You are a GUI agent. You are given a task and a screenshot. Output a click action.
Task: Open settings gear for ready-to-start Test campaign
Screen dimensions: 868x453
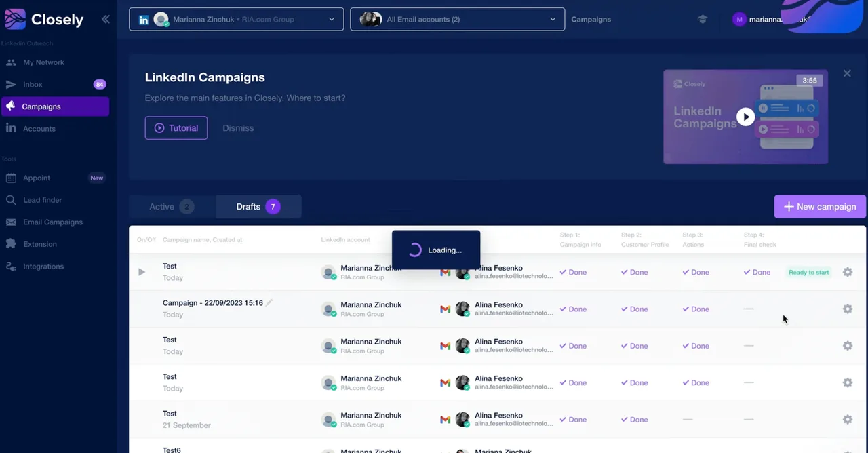(847, 272)
